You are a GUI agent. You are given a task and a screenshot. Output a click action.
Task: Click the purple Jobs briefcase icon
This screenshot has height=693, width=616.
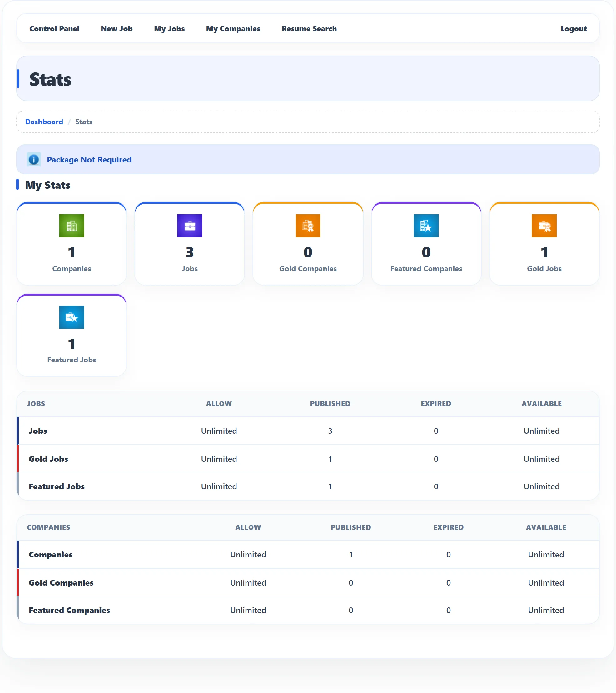(190, 226)
